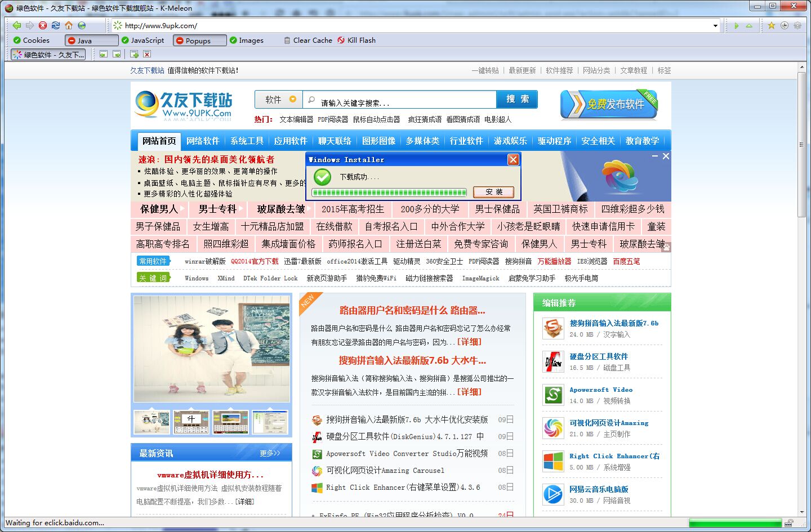Open History with the clock icon
This screenshot has width=811, height=532.
coord(785,25)
